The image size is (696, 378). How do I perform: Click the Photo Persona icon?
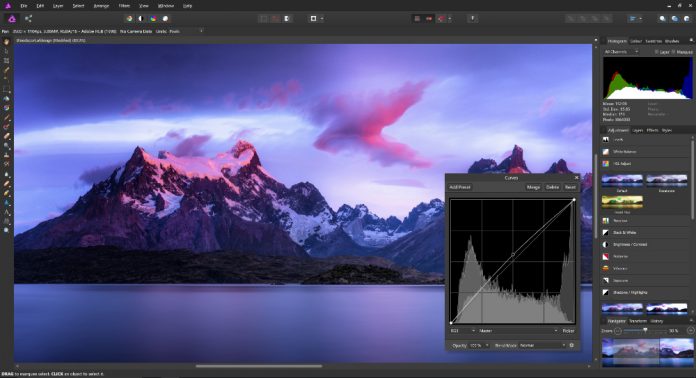pyautogui.click(x=12, y=19)
